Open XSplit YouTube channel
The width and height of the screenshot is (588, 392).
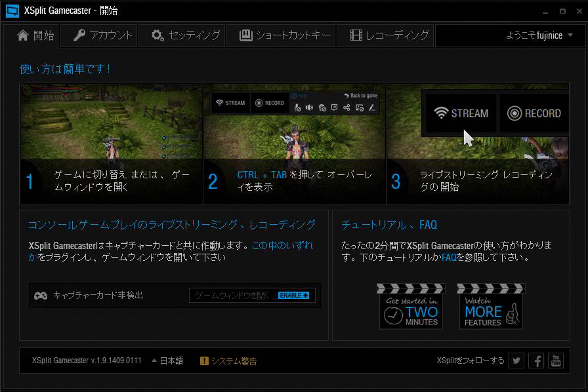556,361
